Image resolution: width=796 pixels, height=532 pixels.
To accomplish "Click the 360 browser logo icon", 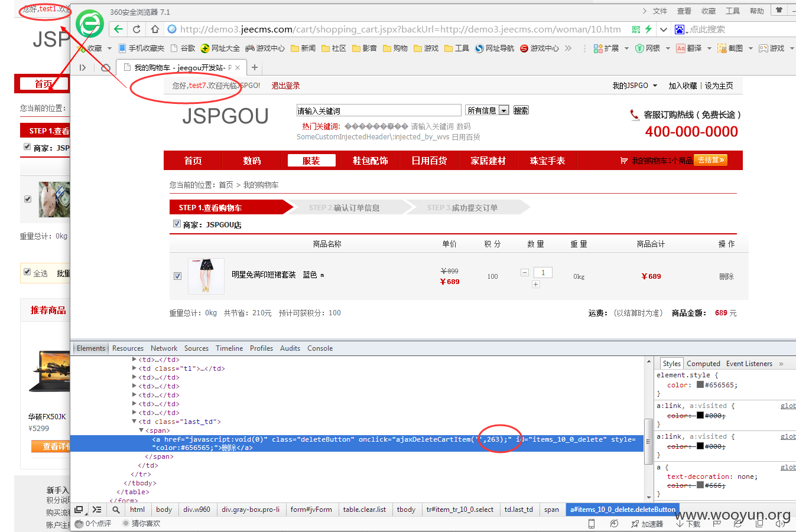I will (x=90, y=24).
